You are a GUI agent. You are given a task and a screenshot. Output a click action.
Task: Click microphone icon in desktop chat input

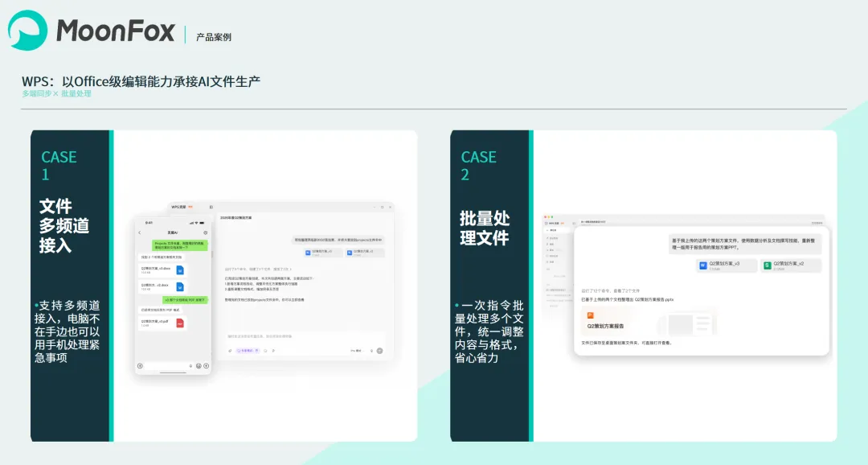tap(371, 351)
